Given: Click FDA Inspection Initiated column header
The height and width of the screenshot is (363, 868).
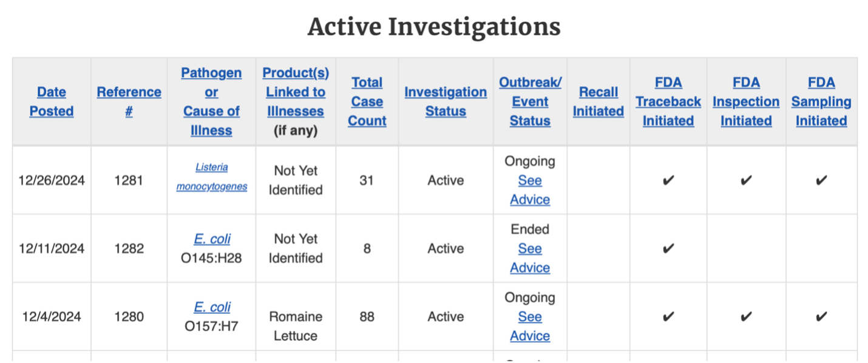Looking at the screenshot, I should (x=745, y=101).
